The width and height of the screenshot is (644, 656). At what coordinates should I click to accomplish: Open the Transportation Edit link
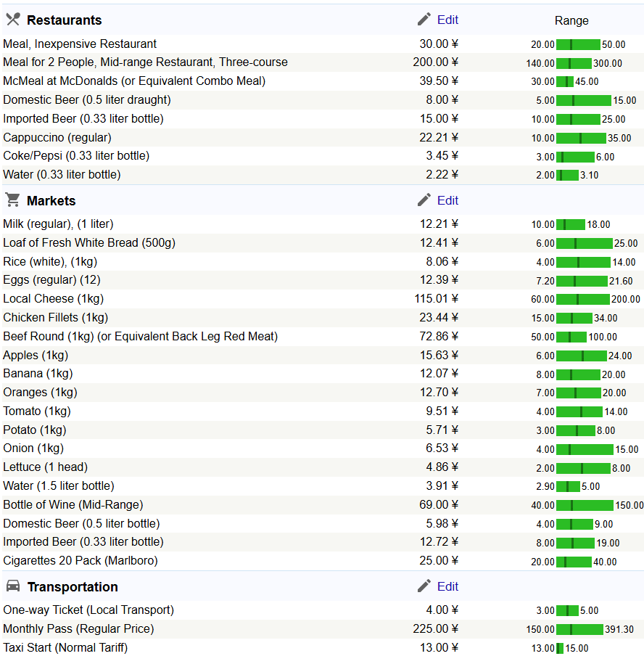[447, 586]
